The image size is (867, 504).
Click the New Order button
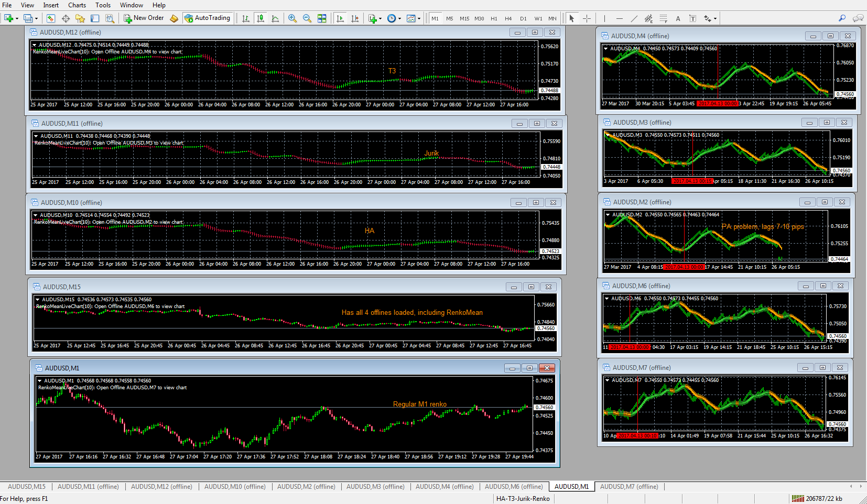144,18
